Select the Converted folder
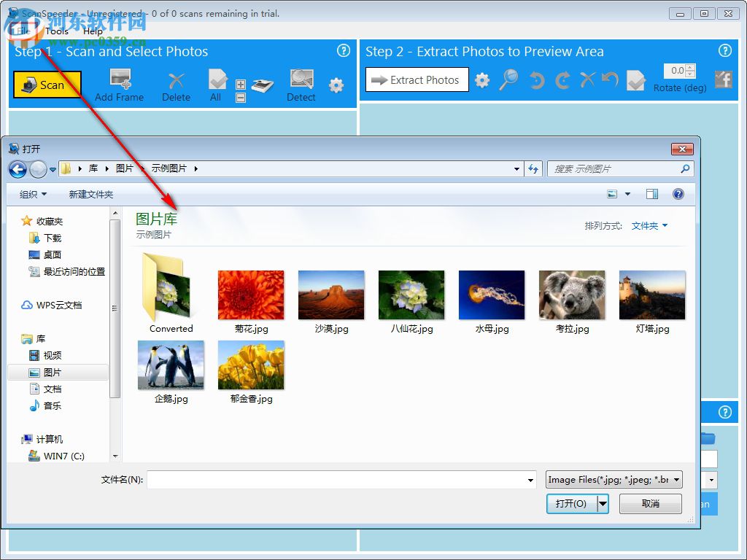This screenshot has width=747, height=560. click(x=171, y=294)
